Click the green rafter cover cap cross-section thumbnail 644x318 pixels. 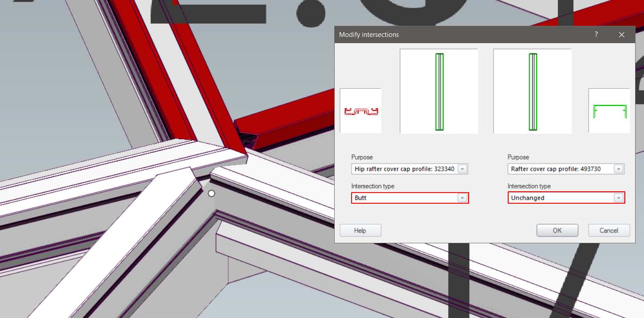[609, 111]
